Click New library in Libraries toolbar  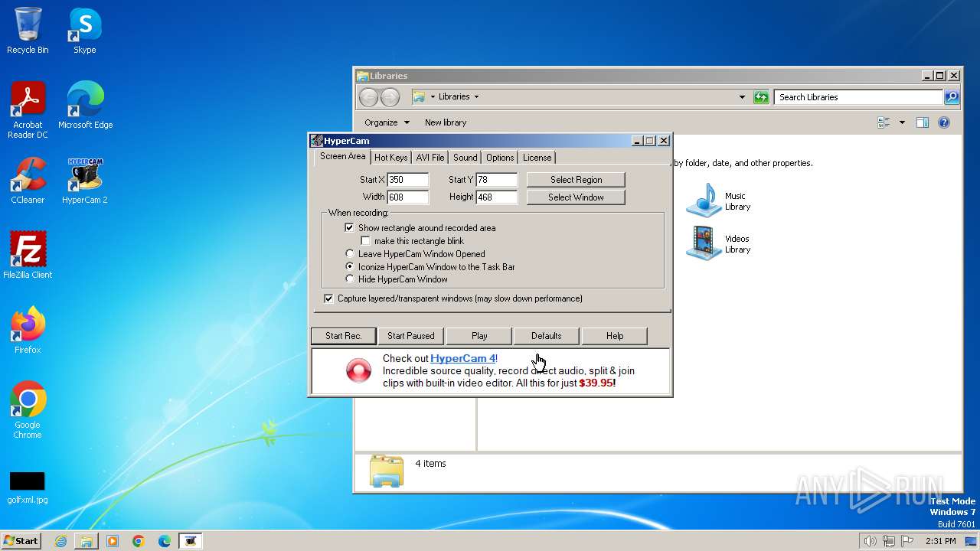pyautogui.click(x=446, y=122)
